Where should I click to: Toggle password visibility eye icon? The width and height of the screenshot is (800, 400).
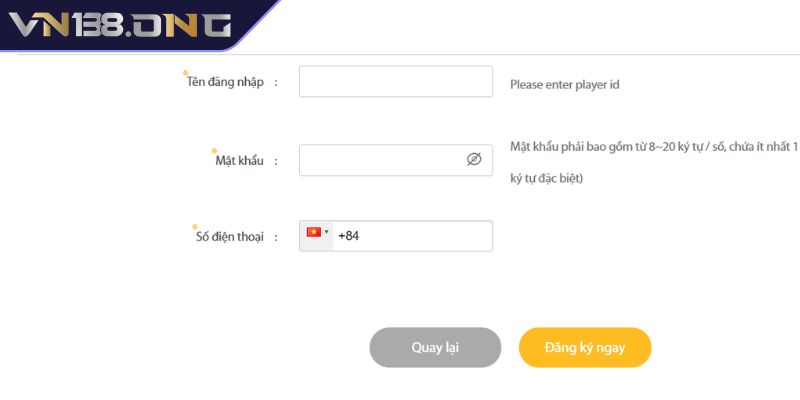coord(474,159)
